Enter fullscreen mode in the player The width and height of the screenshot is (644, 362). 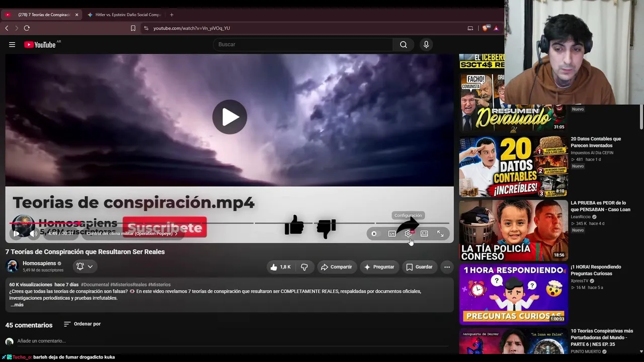[x=440, y=233]
